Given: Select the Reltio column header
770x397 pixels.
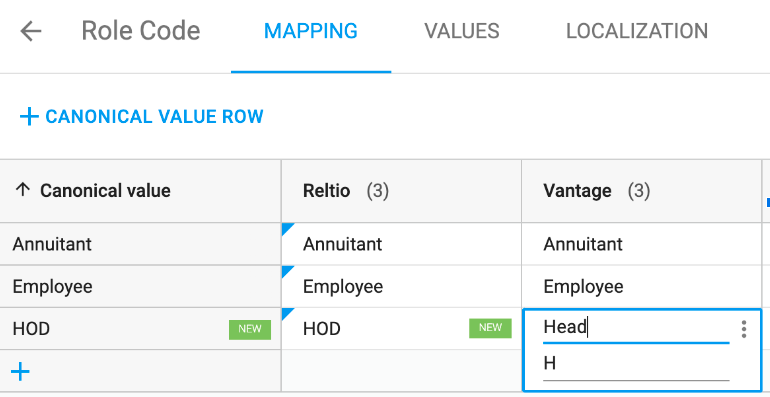Looking at the screenshot, I should (x=401, y=191).
